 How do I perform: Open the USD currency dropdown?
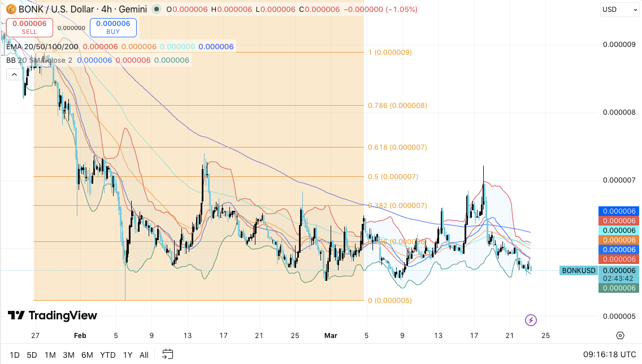(x=619, y=9)
